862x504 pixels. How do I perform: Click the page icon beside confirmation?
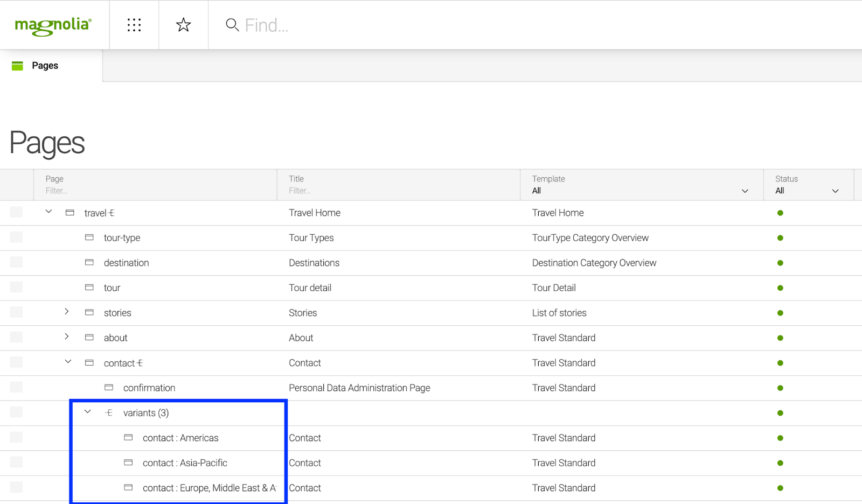pyautogui.click(x=109, y=388)
